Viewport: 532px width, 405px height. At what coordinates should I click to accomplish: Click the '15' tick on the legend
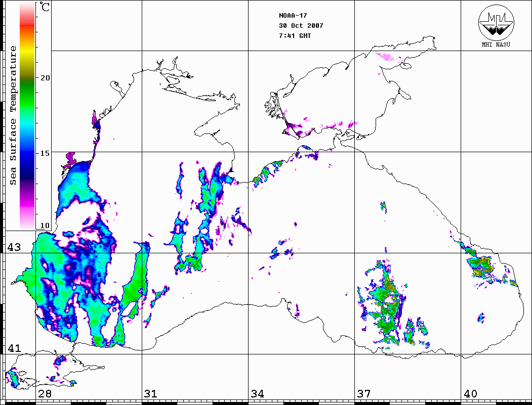(45, 153)
